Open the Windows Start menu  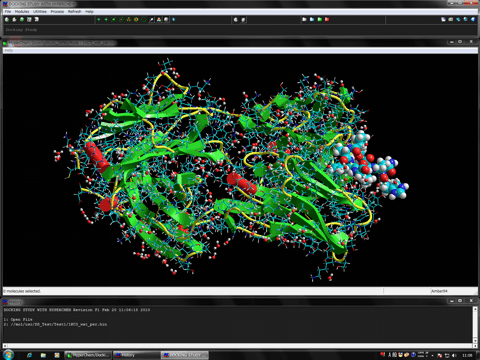pos(8,354)
